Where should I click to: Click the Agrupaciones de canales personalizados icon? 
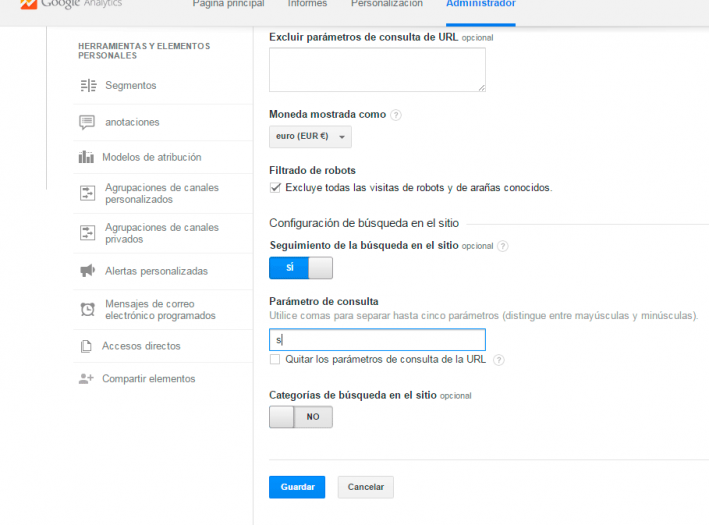[x=87, y=193]
